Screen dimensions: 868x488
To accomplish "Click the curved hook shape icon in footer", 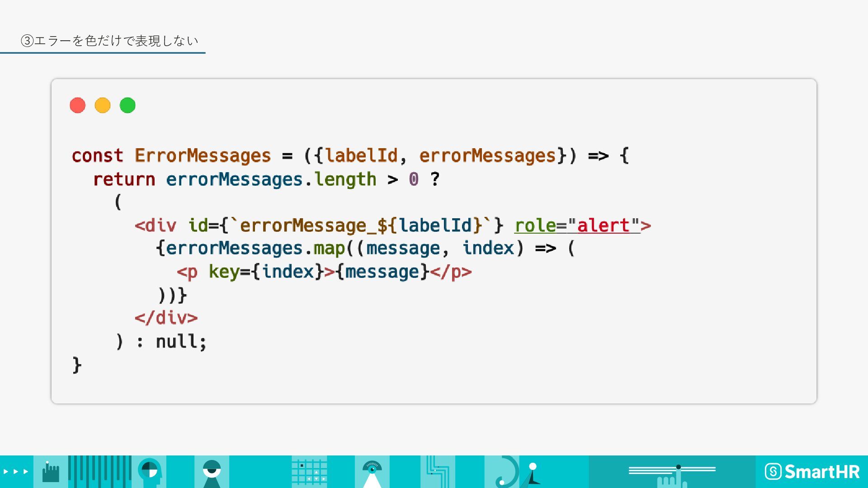I will click(507, 472).
